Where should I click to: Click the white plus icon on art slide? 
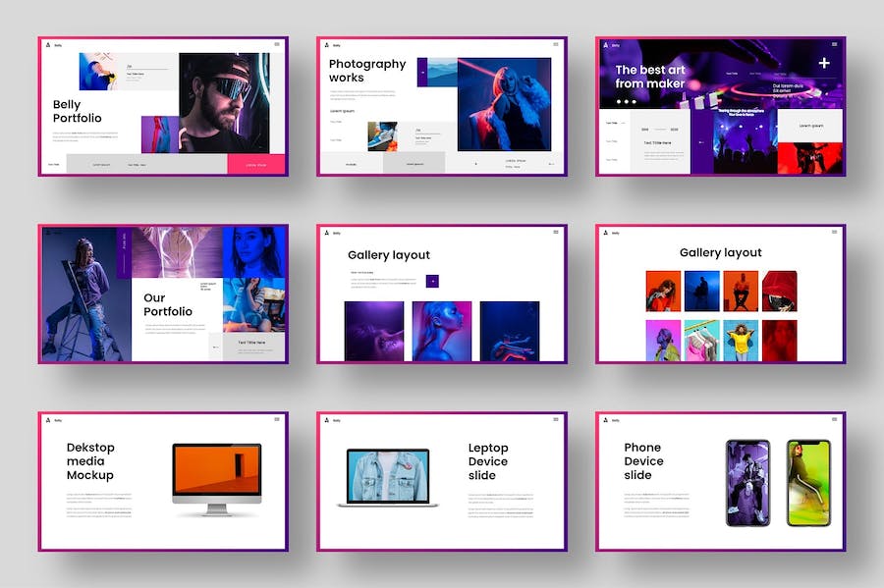click(823, 64)
